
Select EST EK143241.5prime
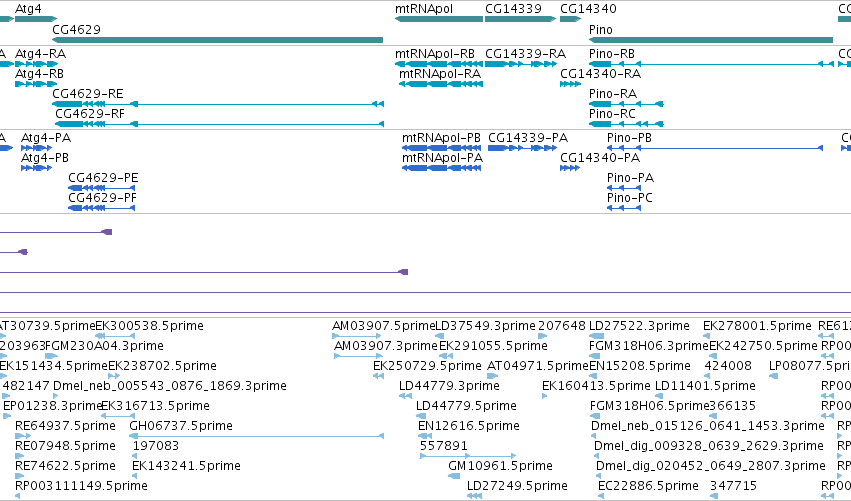click(186, 466)
